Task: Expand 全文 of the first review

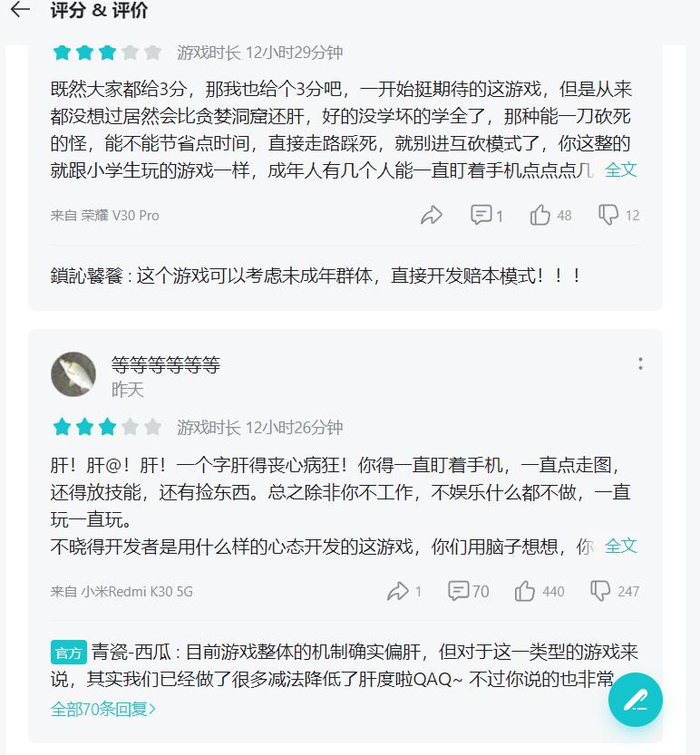Action: tap(620, 169)
